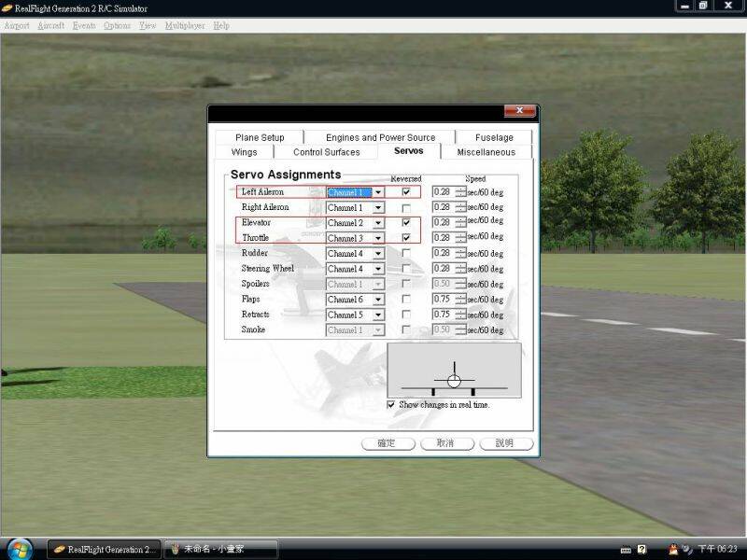The image size is (747, 560).
Task: Close the servo settings dialog
Action: [520, 110]
